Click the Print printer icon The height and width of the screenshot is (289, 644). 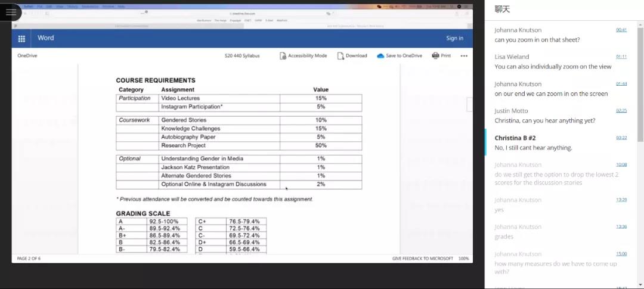[x=435, y=55]
